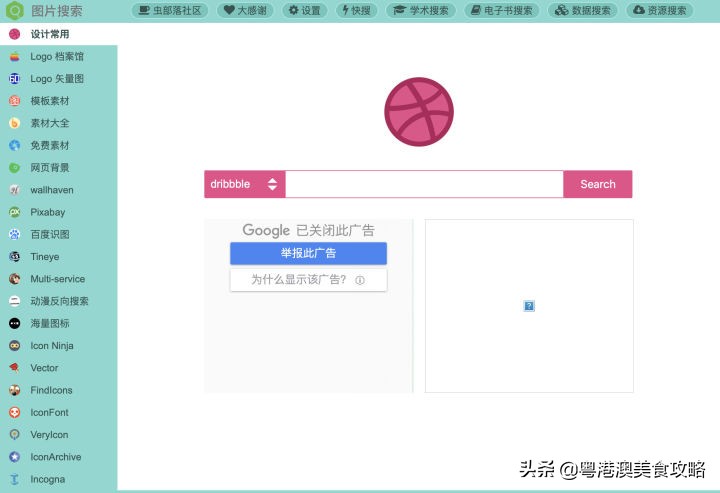Click the 免费素材 sidebar icon
The image size is (720, 493).
coord(15,146)
